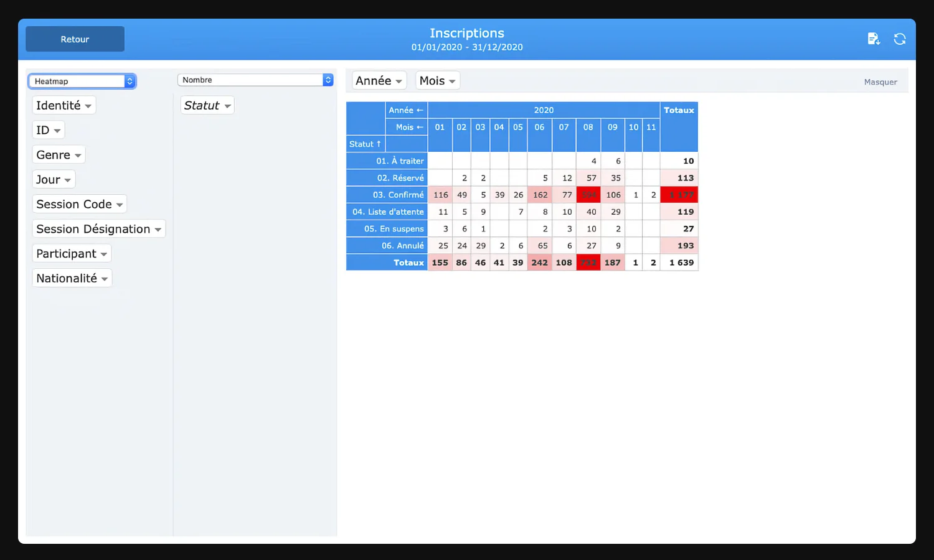This screenshot has width=934, height=560.
Task: Expand the Genre field filter arrow
Action: coord(78,156)
